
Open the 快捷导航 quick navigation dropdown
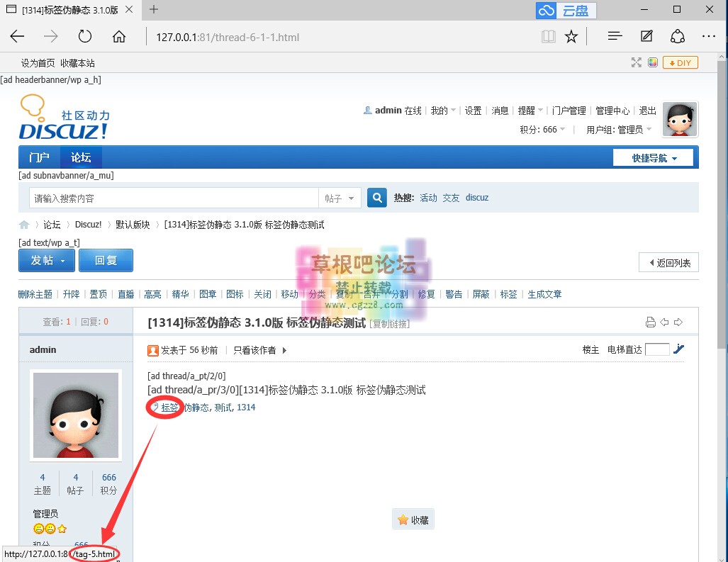tap(653, 158)
